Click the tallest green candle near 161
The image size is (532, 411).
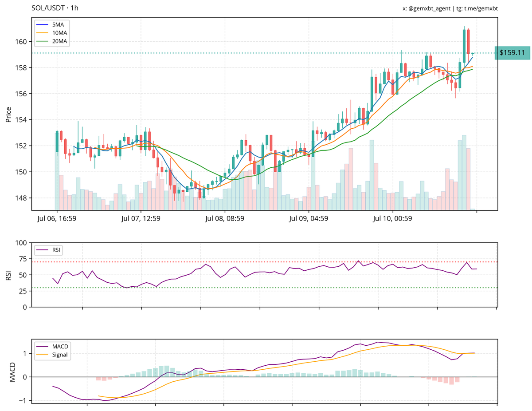[x=464, y=46]
